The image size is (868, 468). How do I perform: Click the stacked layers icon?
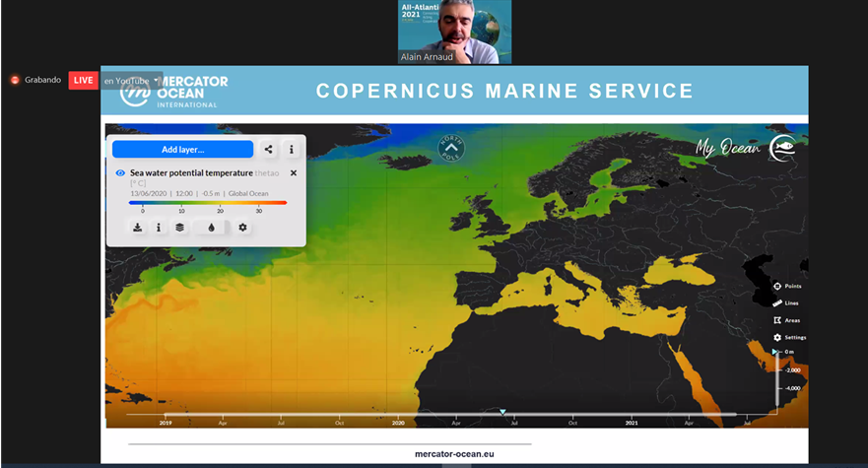pyautogui.click(x=180, y=227)
